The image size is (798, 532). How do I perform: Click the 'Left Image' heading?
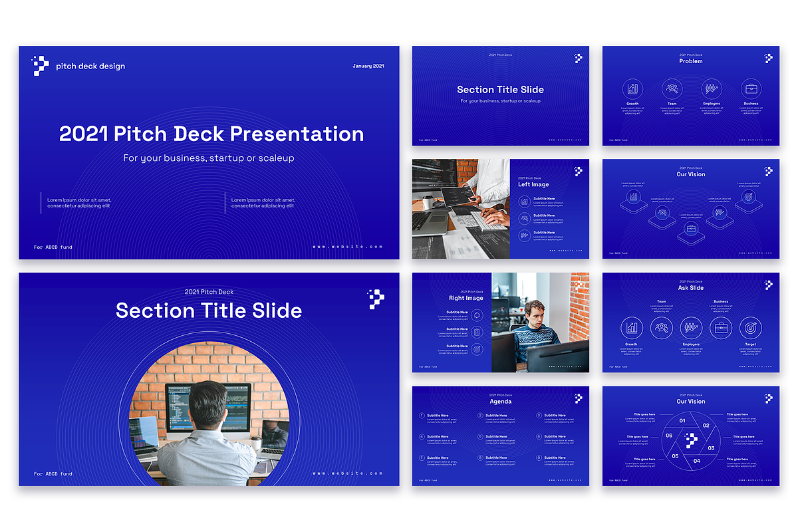click(533, 184)
